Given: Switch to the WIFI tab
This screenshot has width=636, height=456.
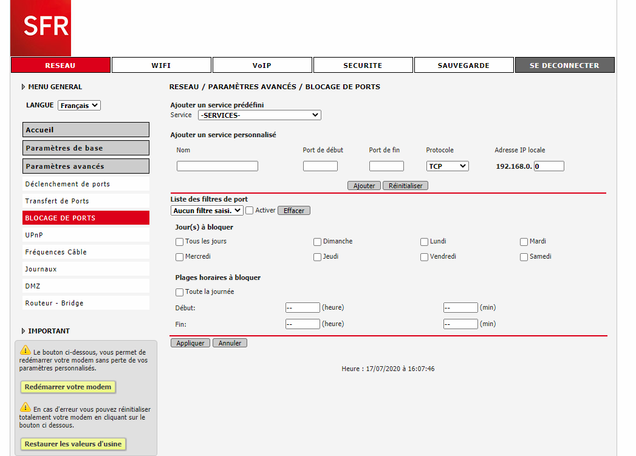Looking at the screenshot, I should 161,65.
